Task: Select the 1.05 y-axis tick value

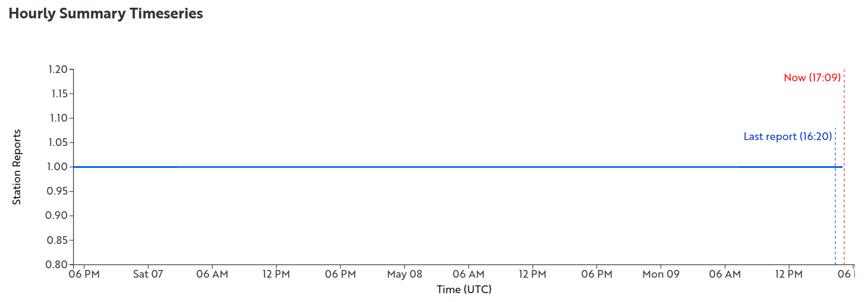Action: pyautogui.click(x=58, y=142)
